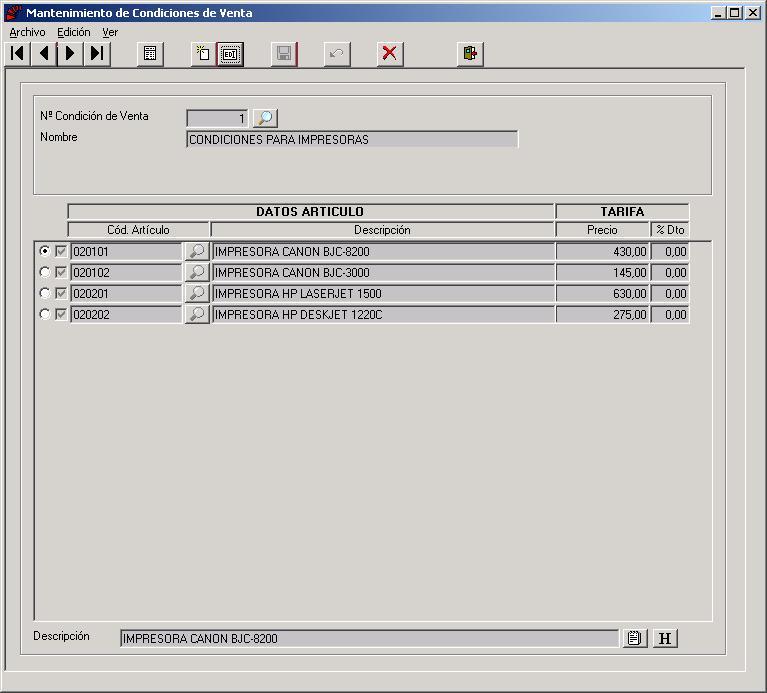Click the notes icon beside Descripción
Screen dimensions: 767x693
(x=634, y=638)
